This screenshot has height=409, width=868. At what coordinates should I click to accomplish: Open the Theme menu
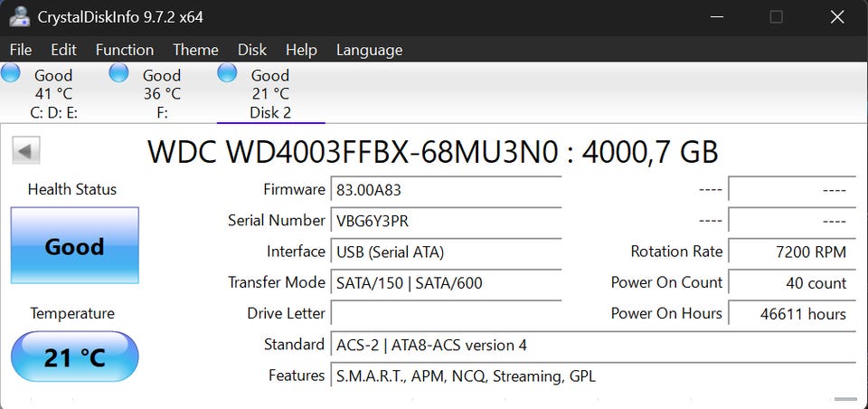tap(195, 50)
